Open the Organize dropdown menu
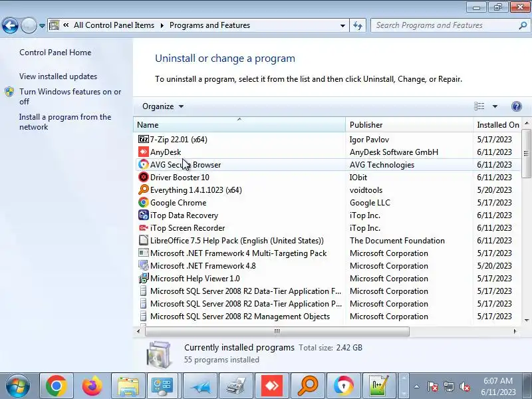Image resolution: width=532 pixels, height=399 pixels. (163, 106)
